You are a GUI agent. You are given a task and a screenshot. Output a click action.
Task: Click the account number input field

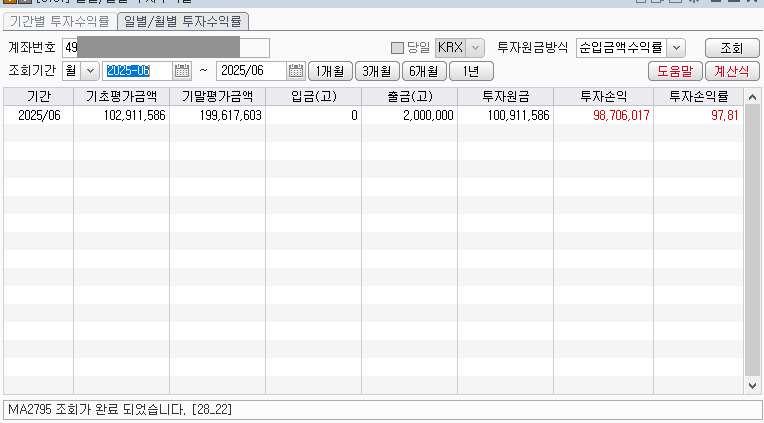click(x=166, y=48)
